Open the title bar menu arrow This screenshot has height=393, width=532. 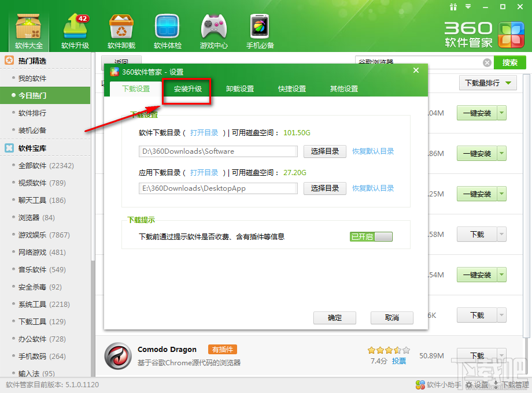tap(467, 7)
